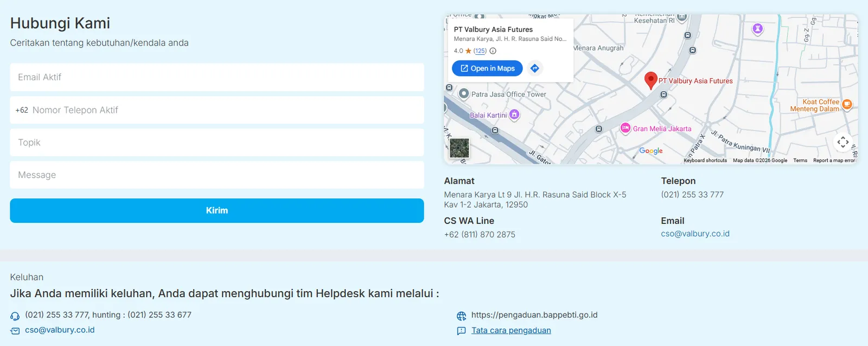Click the envelope mail icon

[15, 331]
